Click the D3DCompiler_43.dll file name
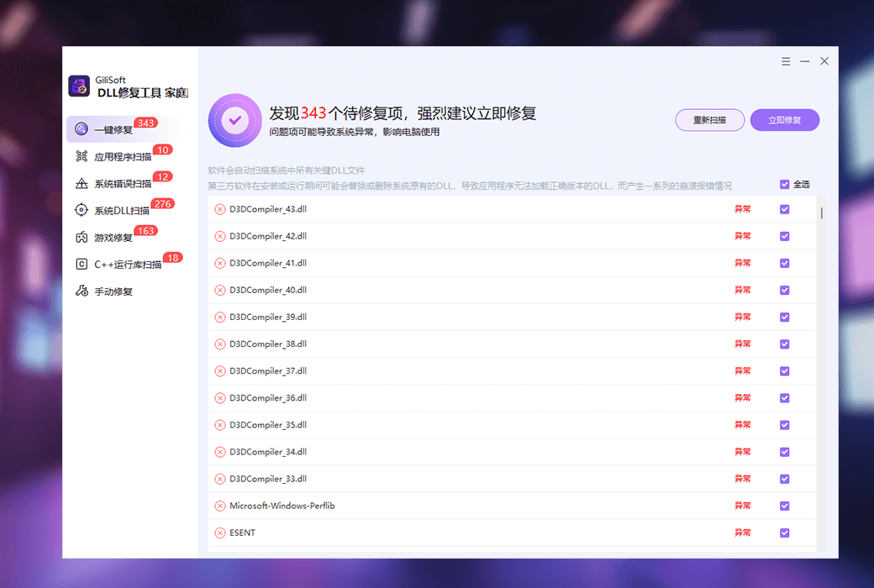This screenshot has height=588, width=874. click(268, 209)
